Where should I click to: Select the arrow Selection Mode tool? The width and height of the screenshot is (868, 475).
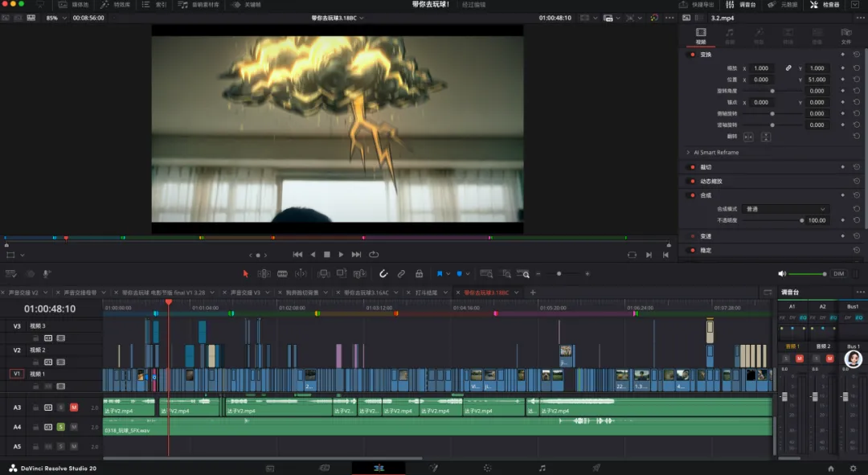pyautogui.click(x=246, y=273)
